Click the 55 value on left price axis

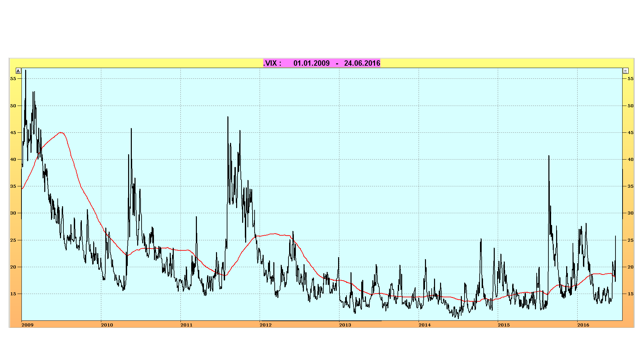click(x=13, y=78)
